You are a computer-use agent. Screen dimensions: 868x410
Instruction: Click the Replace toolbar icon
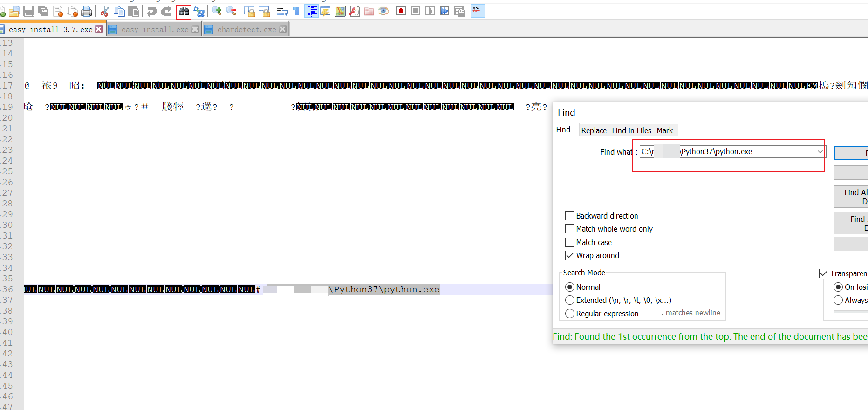(x=199, y=11)
